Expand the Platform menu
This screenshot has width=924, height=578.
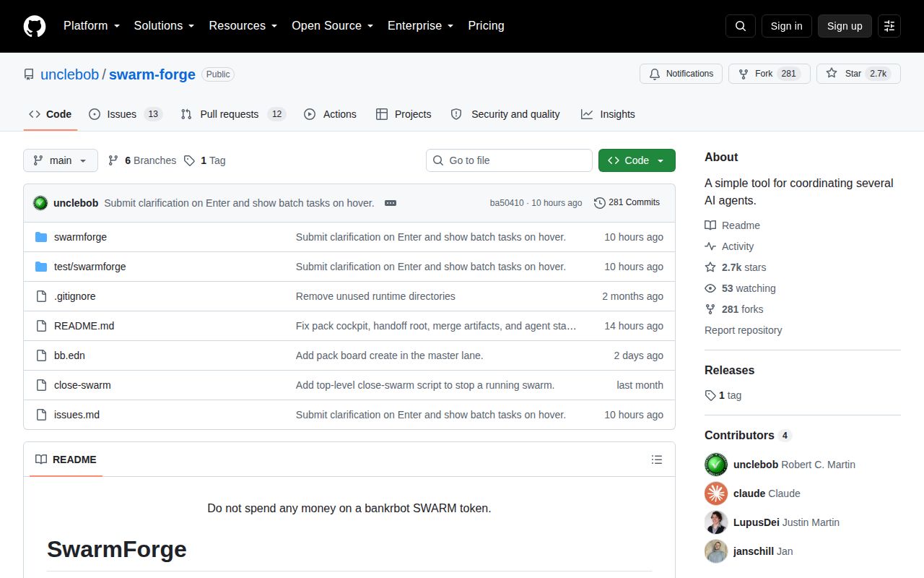(91, 26)
